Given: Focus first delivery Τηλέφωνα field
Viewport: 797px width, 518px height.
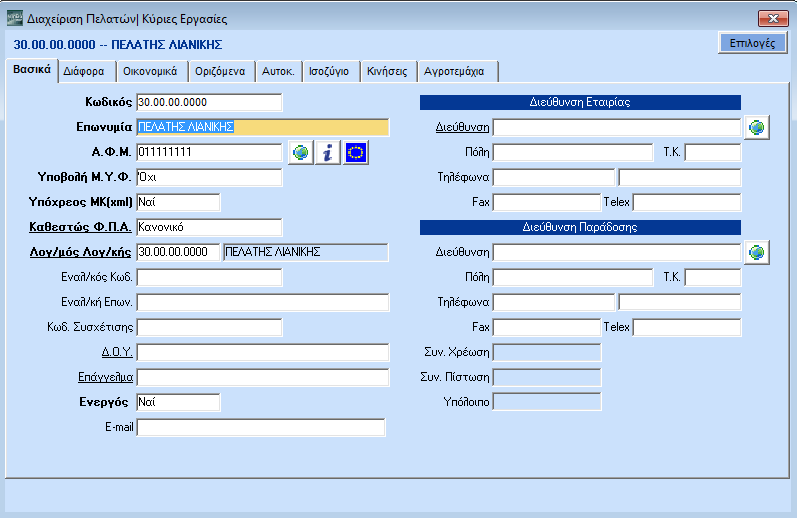Looking at the screenshot, I should pyautogui.click(x=554, y=302).
